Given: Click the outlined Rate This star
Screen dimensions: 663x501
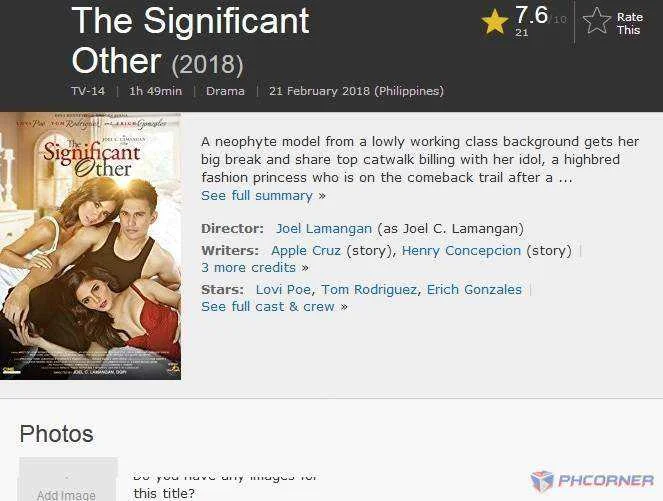Looking at the screenshot, I should (597, 21).
